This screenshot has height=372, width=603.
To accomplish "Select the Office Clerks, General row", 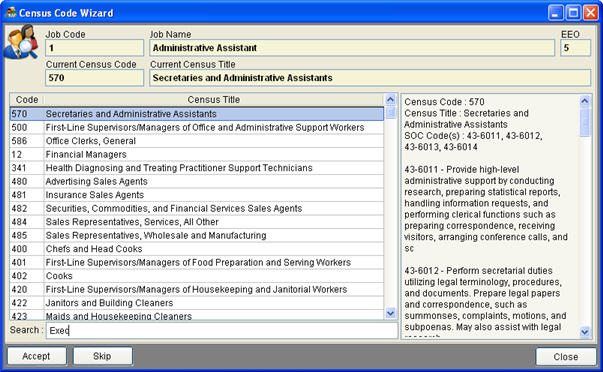I will point(197,141).
